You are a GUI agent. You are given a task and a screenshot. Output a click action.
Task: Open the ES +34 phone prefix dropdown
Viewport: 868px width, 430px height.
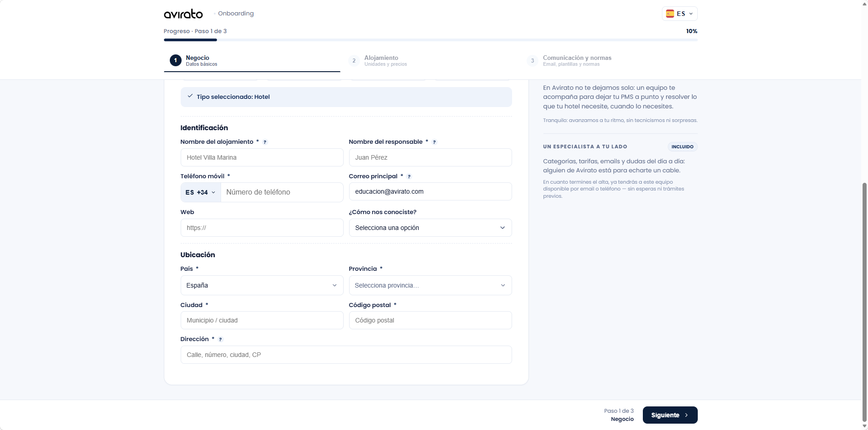(x=201, y=192)
